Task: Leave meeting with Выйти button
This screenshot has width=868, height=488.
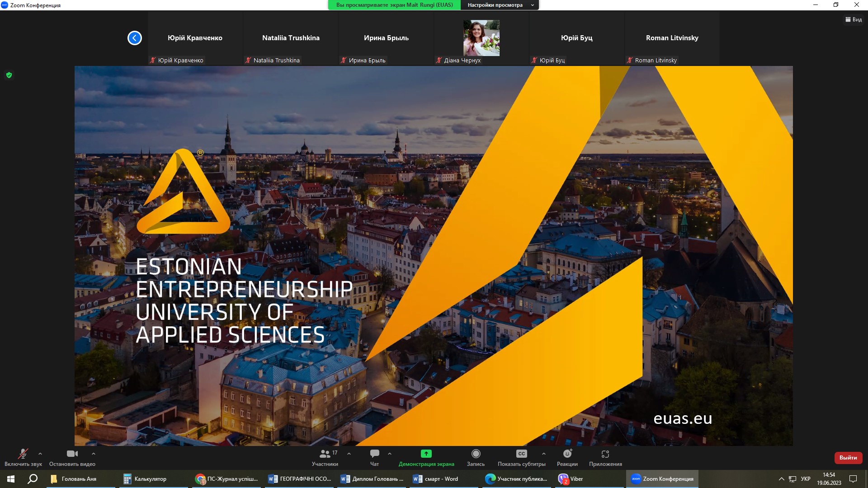Action: click(x=848, y=458)
